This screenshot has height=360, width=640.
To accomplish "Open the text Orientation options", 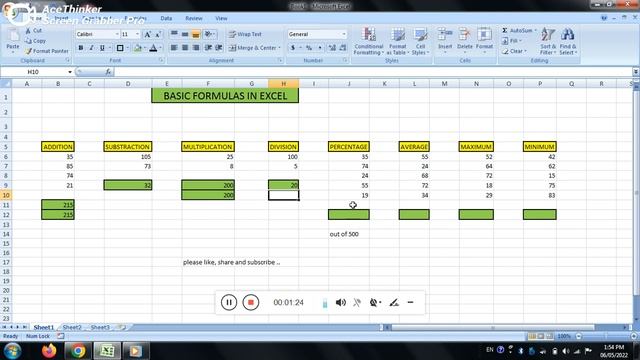I will (x=209, y=34).
